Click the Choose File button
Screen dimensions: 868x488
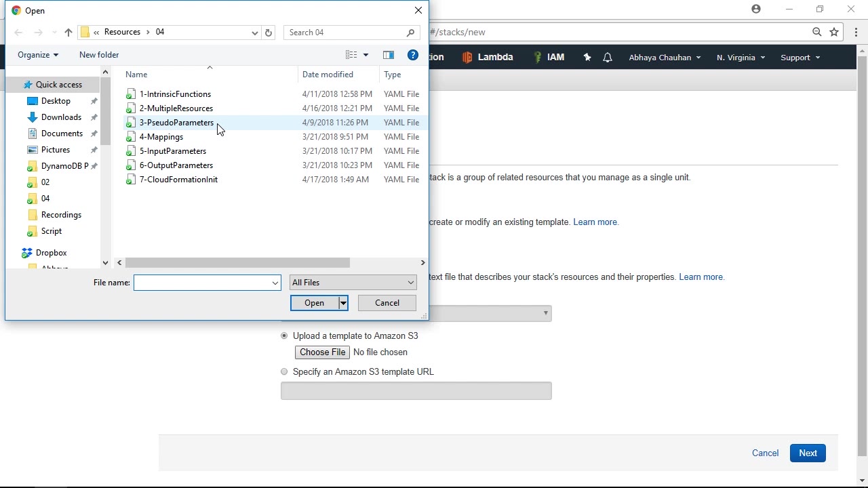(322, 352)
